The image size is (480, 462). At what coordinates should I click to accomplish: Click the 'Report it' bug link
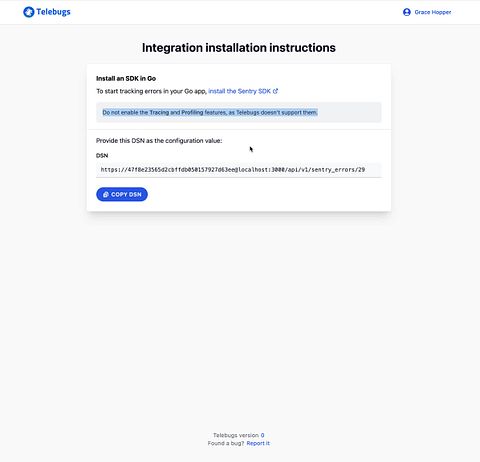(x=258, y=443)
